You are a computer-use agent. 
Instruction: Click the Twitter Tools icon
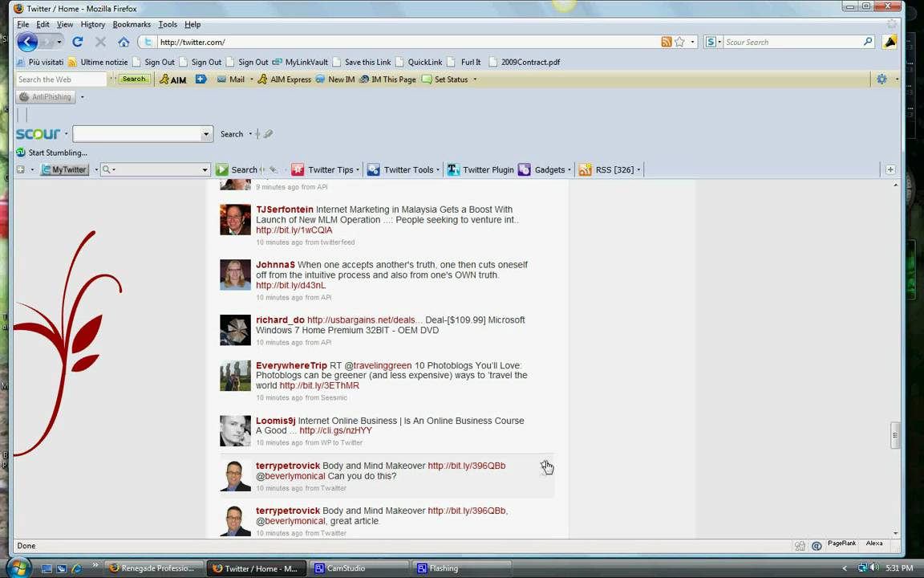click(x=374, y=170)
